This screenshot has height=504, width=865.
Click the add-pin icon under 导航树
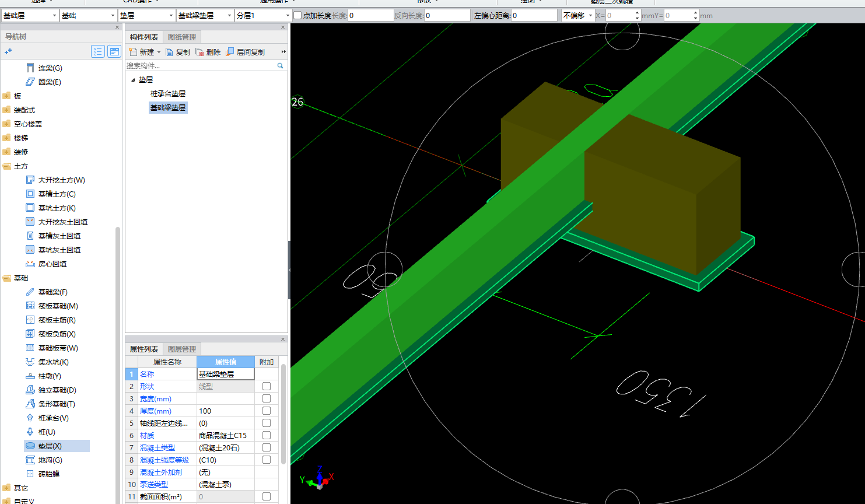[8, 52]
